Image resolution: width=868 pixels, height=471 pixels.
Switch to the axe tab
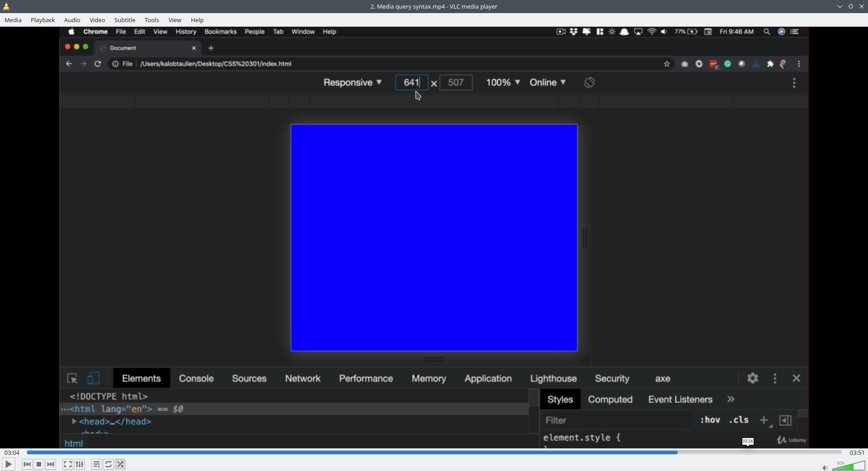[663, 379]
